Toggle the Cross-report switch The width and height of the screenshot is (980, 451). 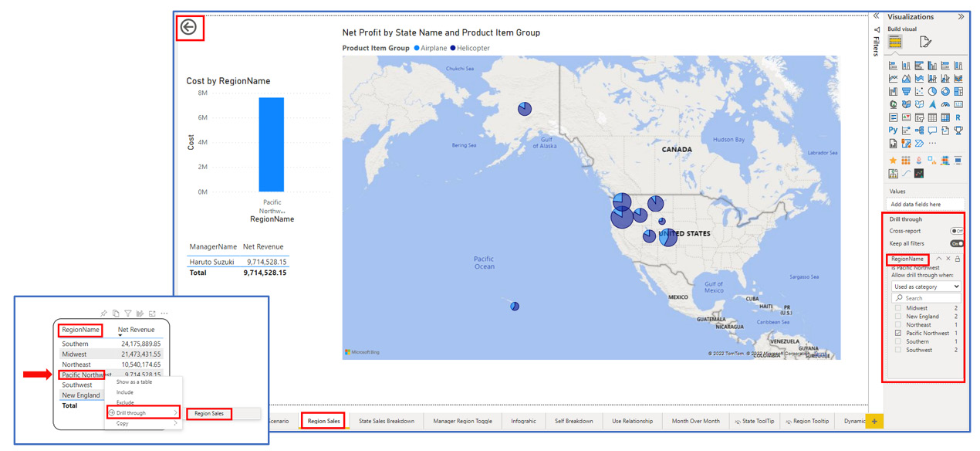point(957,231)
